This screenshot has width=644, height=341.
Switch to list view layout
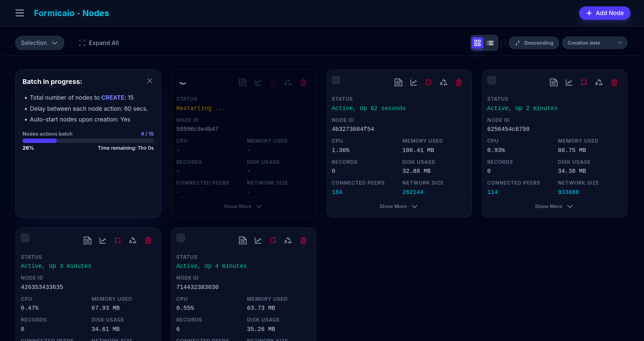click(490, 43)
